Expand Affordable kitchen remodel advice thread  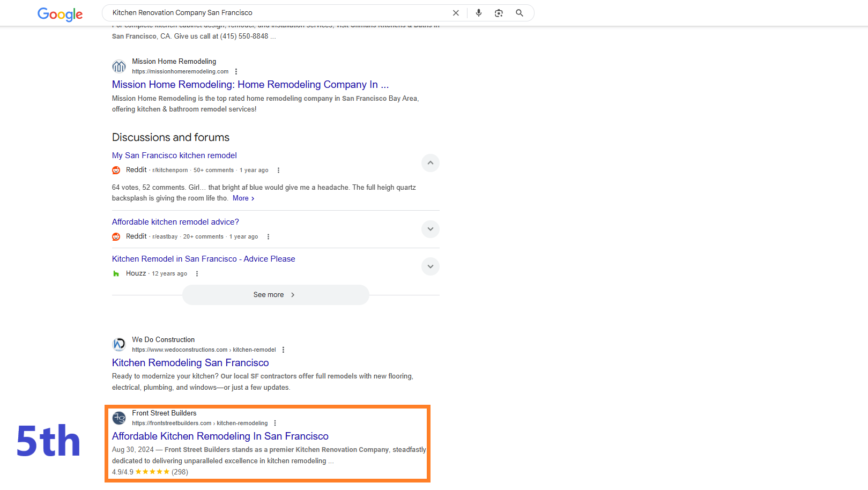pos(431,229)
